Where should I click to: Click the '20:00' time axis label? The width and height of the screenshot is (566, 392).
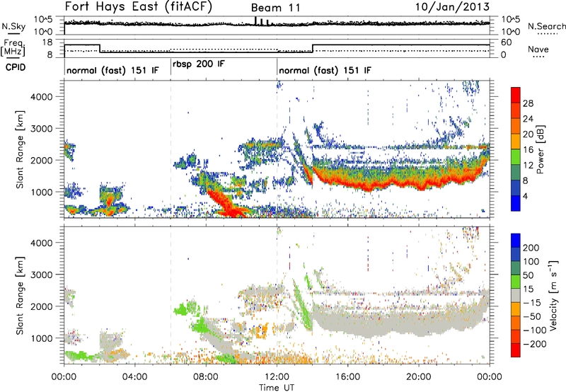tap(418, 377)
